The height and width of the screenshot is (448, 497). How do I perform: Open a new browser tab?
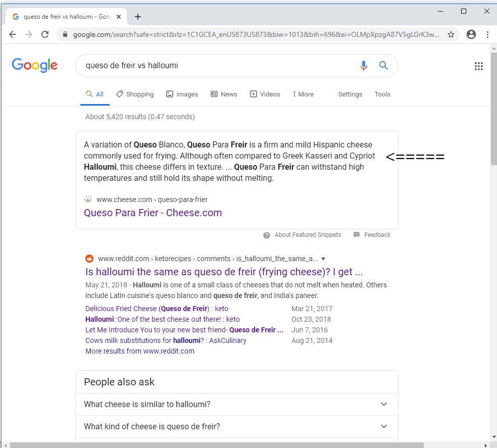[138, 17]
